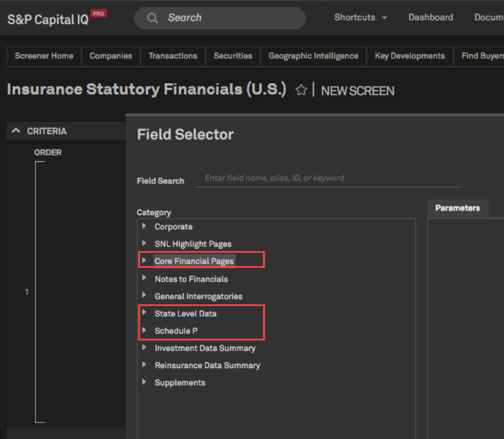504x439 pixels.
Task: Click the top Search input box
Action: coord(220,18)
